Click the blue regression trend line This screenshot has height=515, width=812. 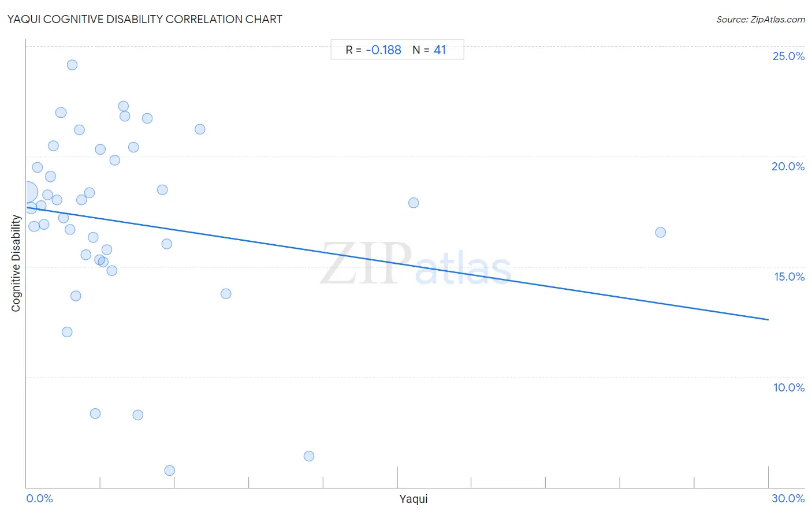397,263
